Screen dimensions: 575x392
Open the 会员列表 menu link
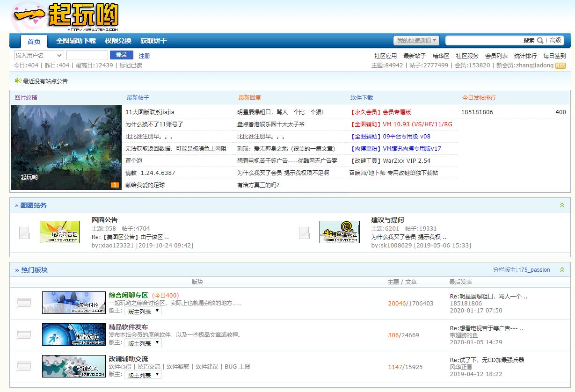click(x=496, y=56)
